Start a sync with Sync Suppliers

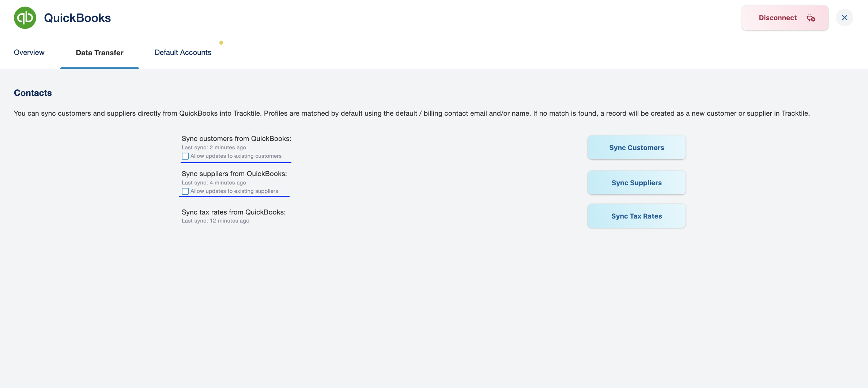click(x=636, y=183)
